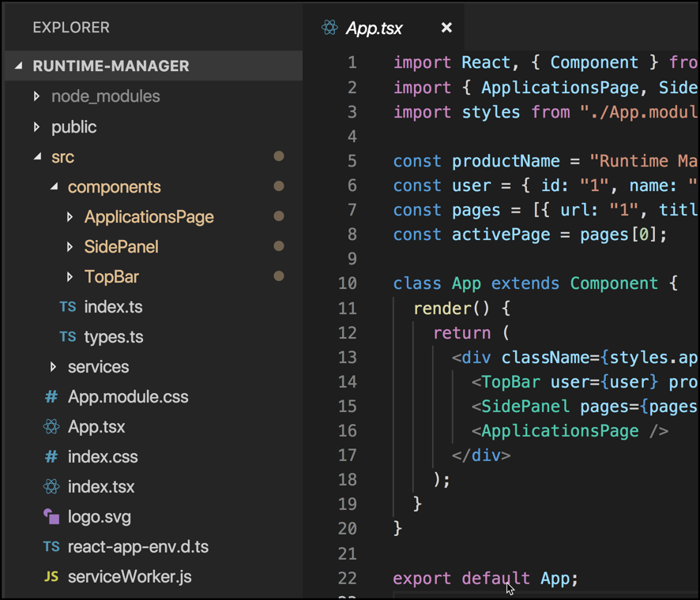Collapse the components folder arrow

54,186
